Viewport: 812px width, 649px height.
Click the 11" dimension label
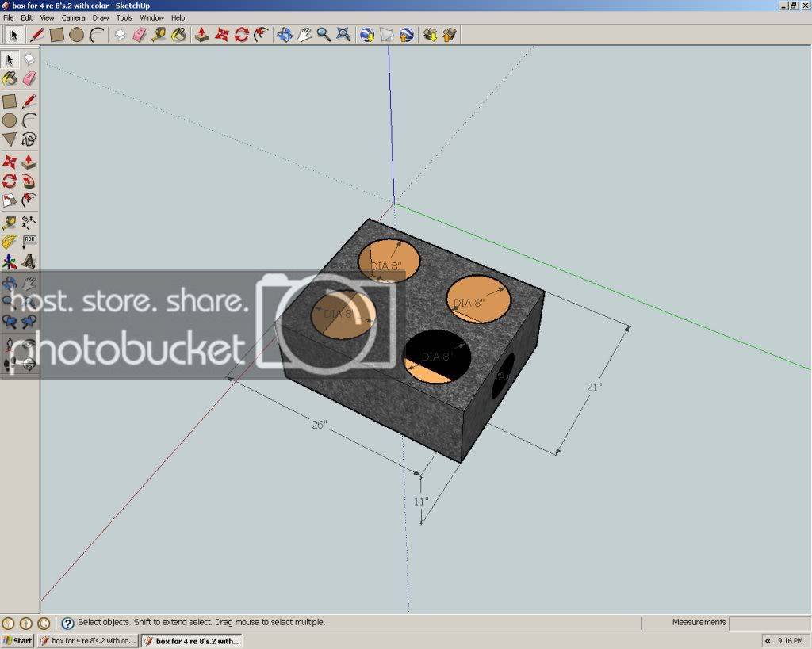pyautogui.click(x=421, y=502)
